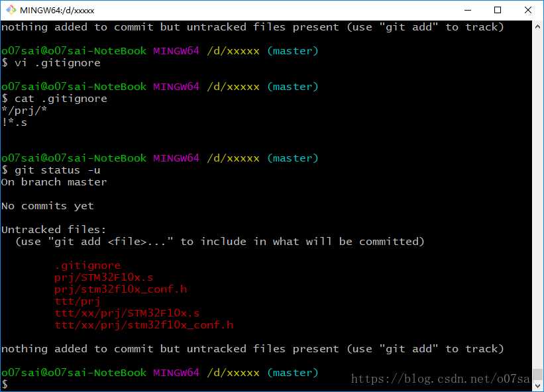This screenshot has height=392, width=544.
Task: Click the scrollbar down arrow
Action: [x=537, y=386]
